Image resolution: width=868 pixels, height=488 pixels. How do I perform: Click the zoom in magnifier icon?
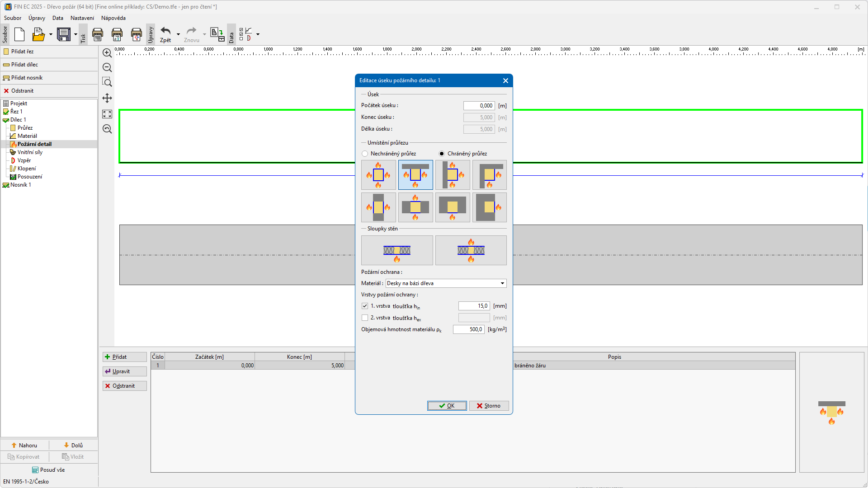(x=107, y=53)
